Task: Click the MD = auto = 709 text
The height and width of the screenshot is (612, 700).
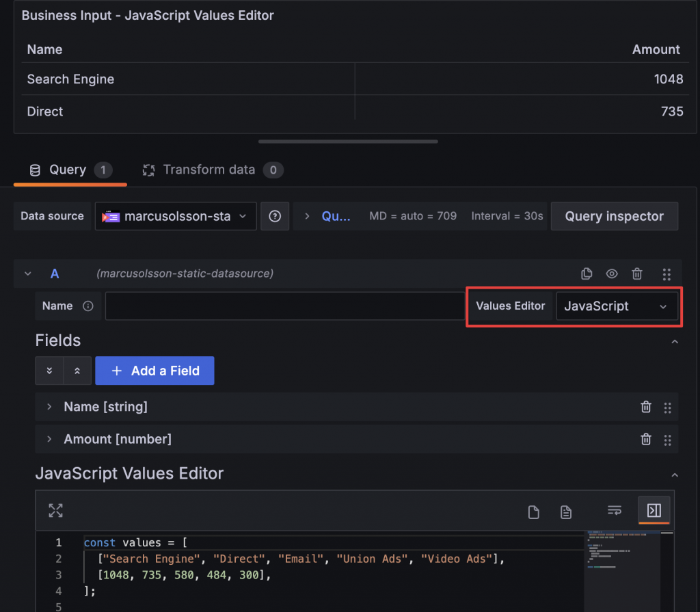Action: 413,216
